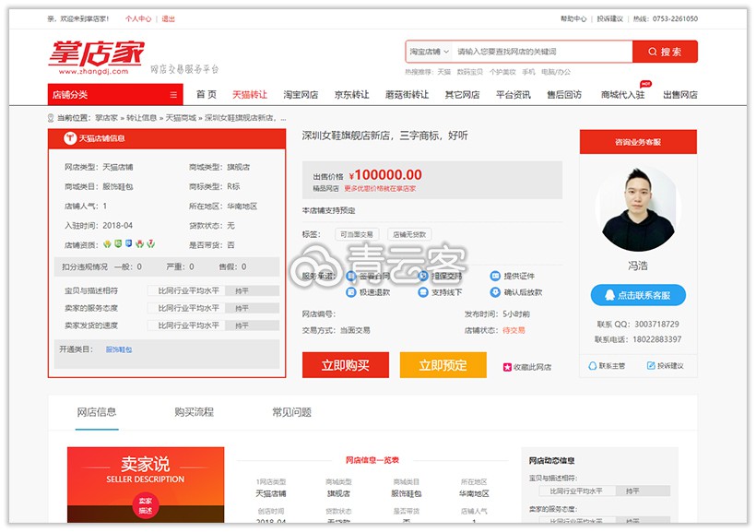
Task: Select the 天猫转让 navigation item
Action: (x=250, y=95)
